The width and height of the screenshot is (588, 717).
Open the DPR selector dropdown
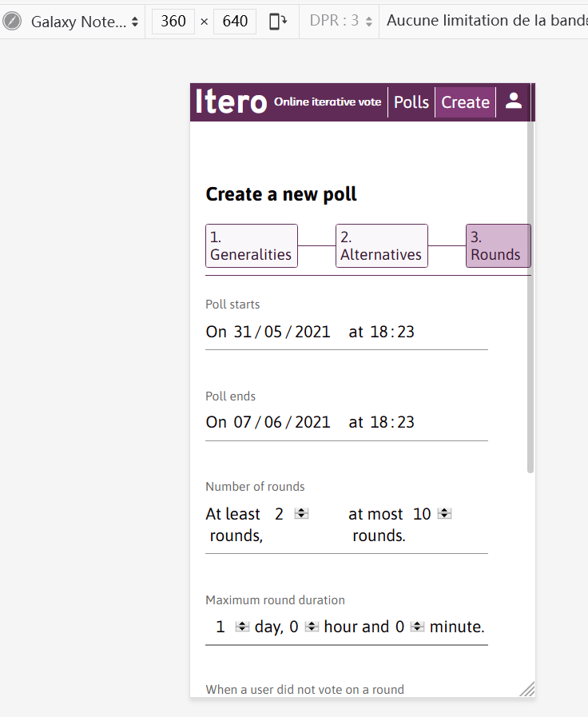point(341,22)
